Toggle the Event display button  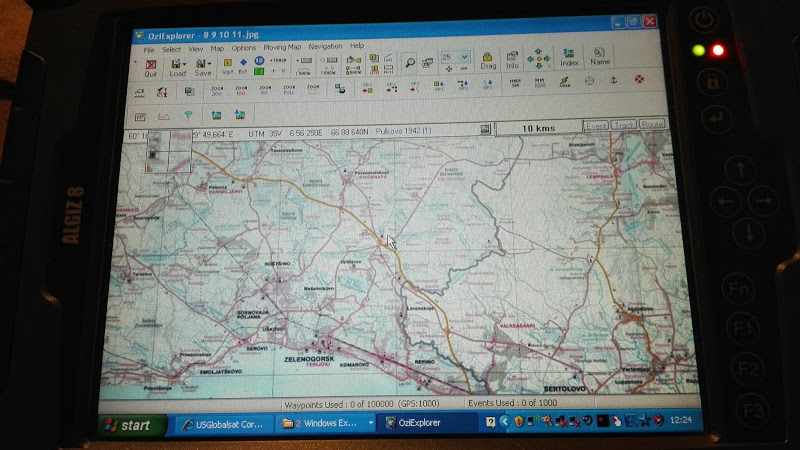point(596,126)
